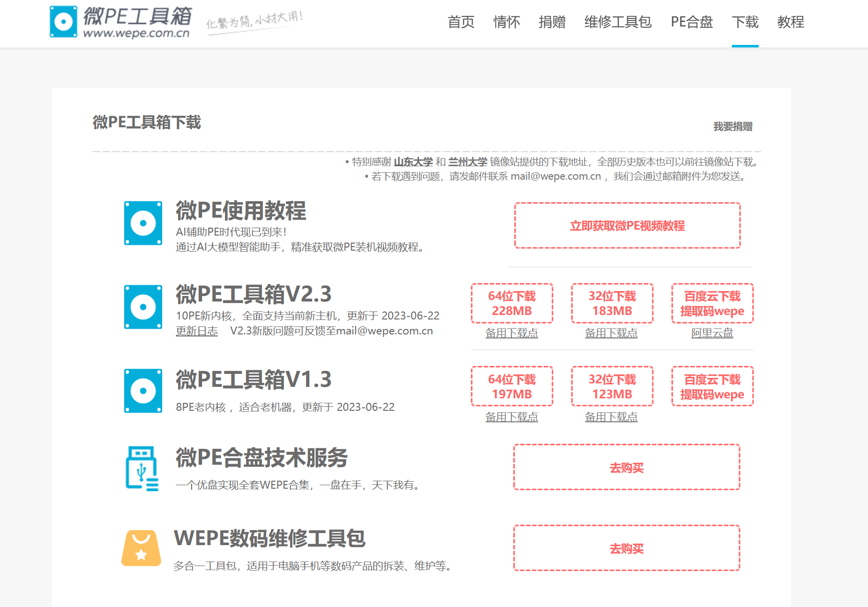Go to the 情怀 page
The height and width of the screenshot is (607, 868).
506,22
